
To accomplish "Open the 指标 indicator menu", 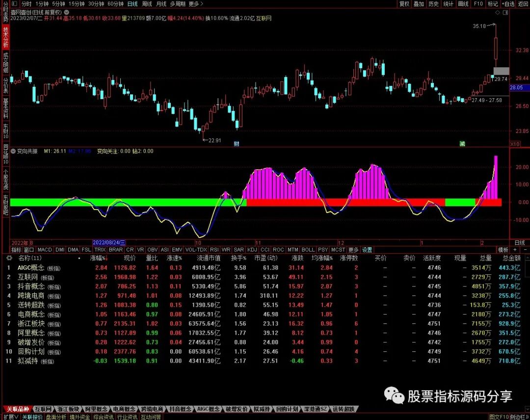I will (x=16, y=250).
